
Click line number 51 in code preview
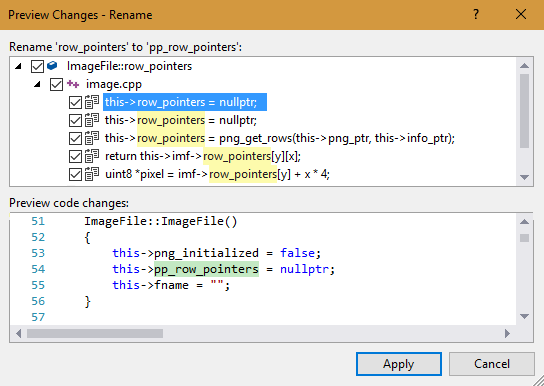tap(38, 221)
